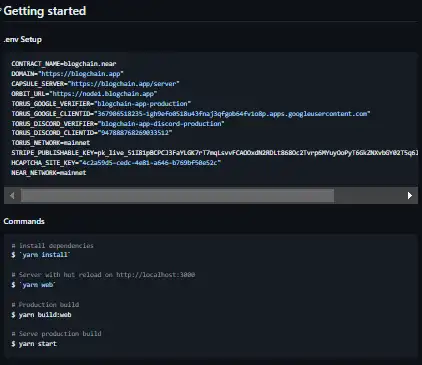
Task: Click the hot reload localhost:3000 comment
Action: tap(103, 275)
